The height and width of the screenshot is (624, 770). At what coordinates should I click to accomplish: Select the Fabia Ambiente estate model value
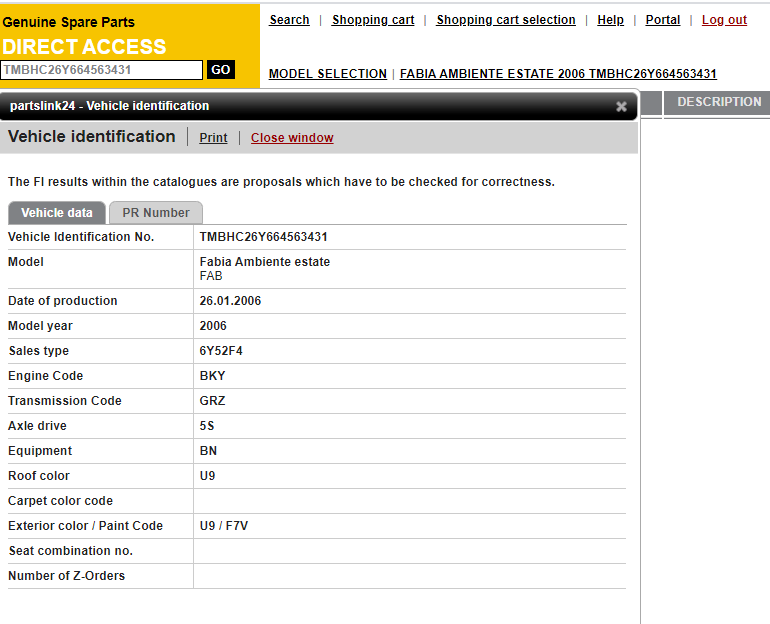click(265, 262)
